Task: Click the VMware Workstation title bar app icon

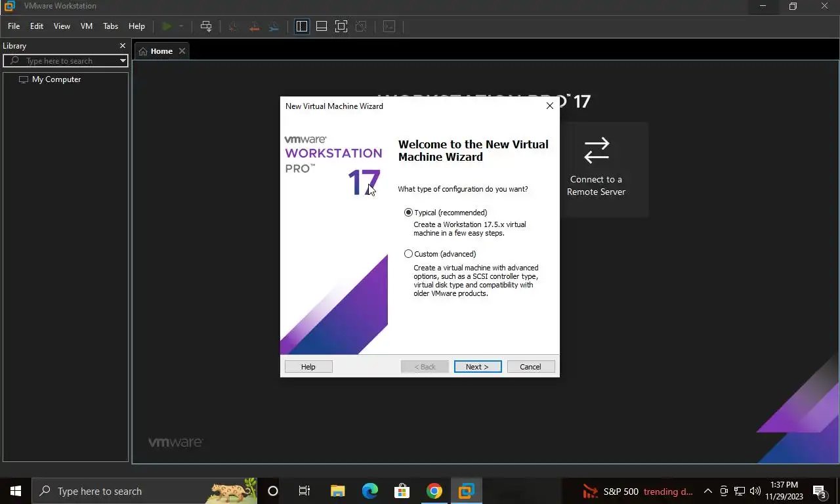Action: coord(9,6)
